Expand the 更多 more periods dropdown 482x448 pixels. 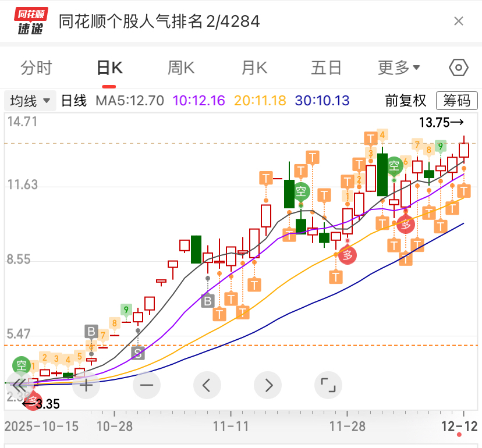coord(399,67)
